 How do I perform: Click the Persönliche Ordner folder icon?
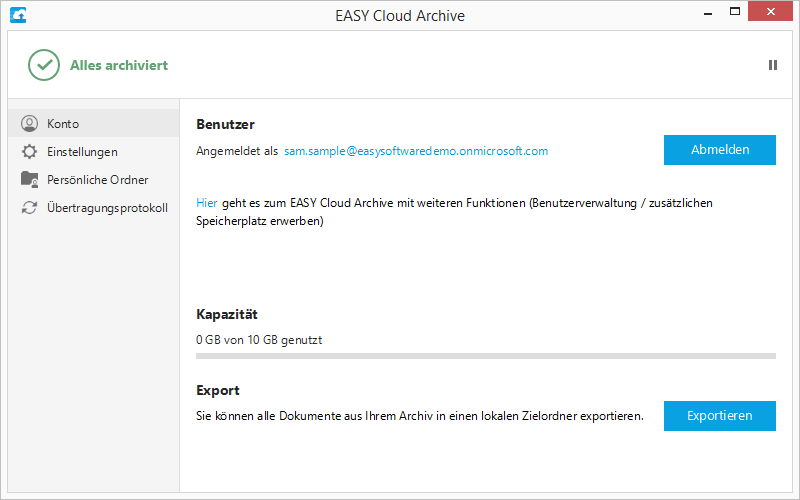29,180
